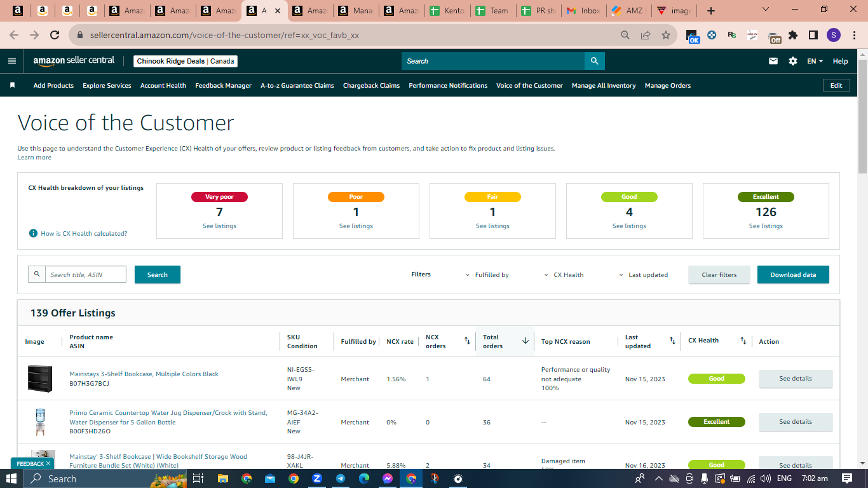This screenshot has height=488, width=868.
Task: Open the messages envelope icon
Action: (x=773, y=61)
